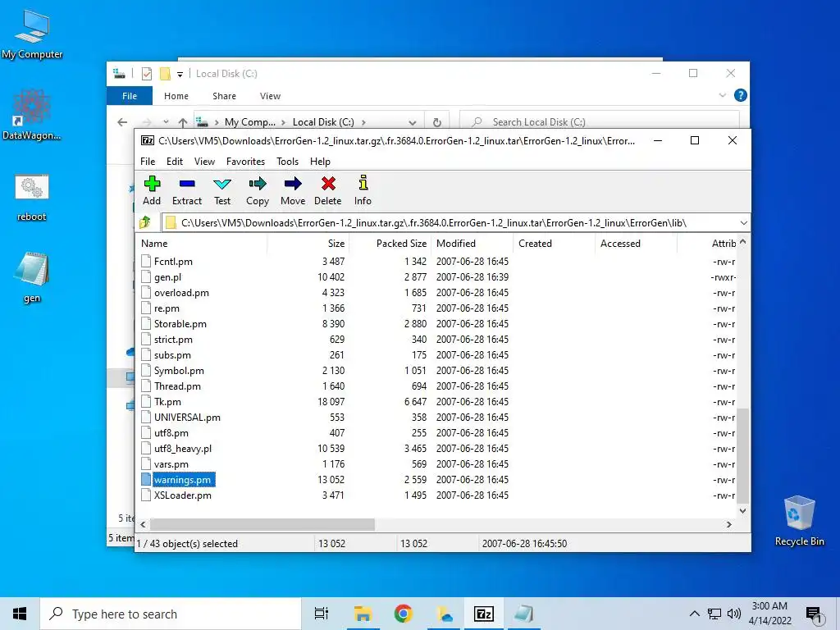This screenshot has height=630, width=840.
Task: Open File Explorer from the taskbar
Action: [x=363, y=614]
